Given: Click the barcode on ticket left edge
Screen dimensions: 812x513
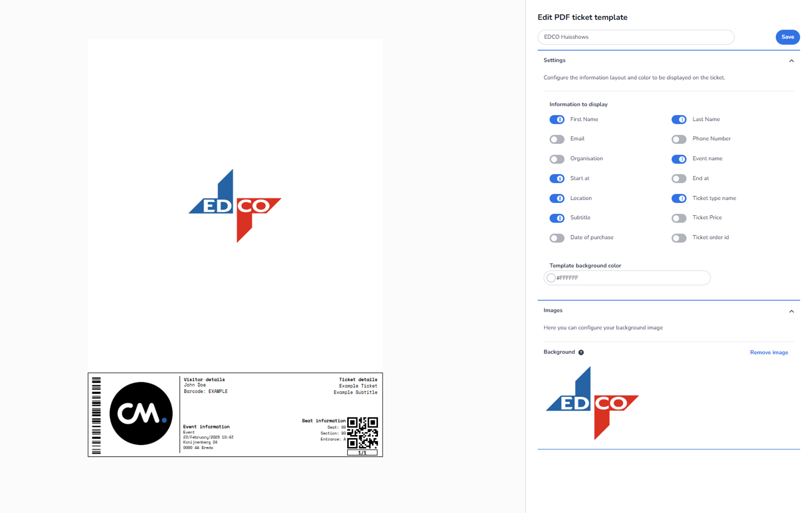Looking at the screenshot, I should [96, 415].
